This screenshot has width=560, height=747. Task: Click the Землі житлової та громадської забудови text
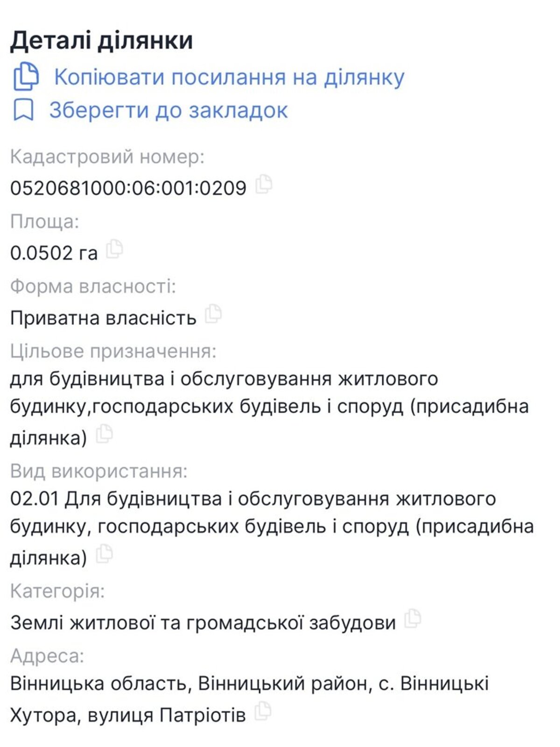coord(203,623)
